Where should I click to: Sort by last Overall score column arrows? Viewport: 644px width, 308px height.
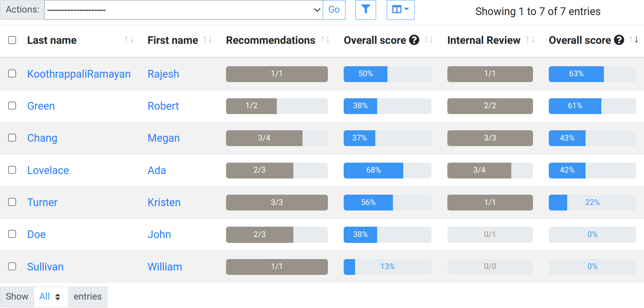tap(633, 40)
